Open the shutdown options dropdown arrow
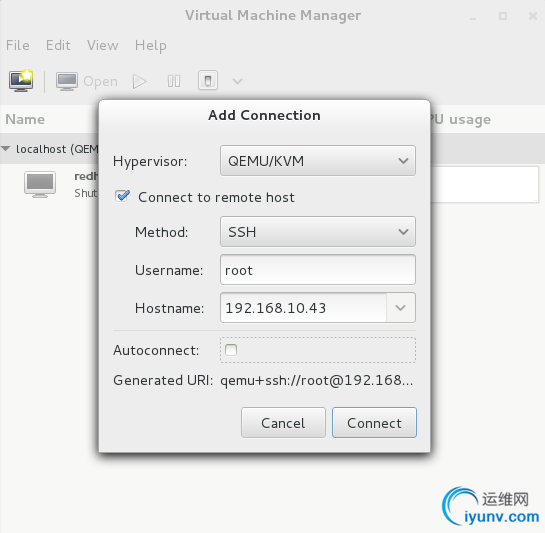Viewport: 545px width, 533px height. [x=237, y=81]
